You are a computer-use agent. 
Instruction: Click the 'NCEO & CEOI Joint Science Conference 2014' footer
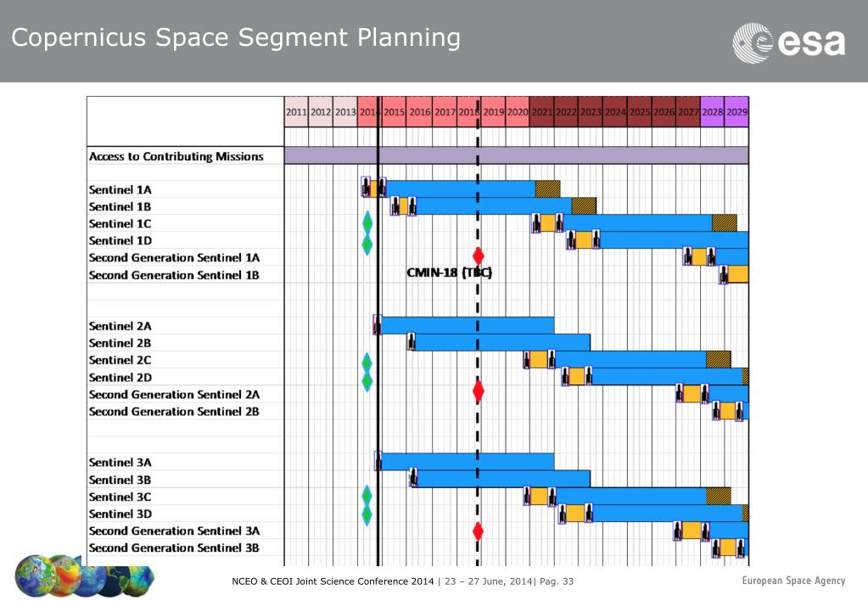(x=333, y=581)
